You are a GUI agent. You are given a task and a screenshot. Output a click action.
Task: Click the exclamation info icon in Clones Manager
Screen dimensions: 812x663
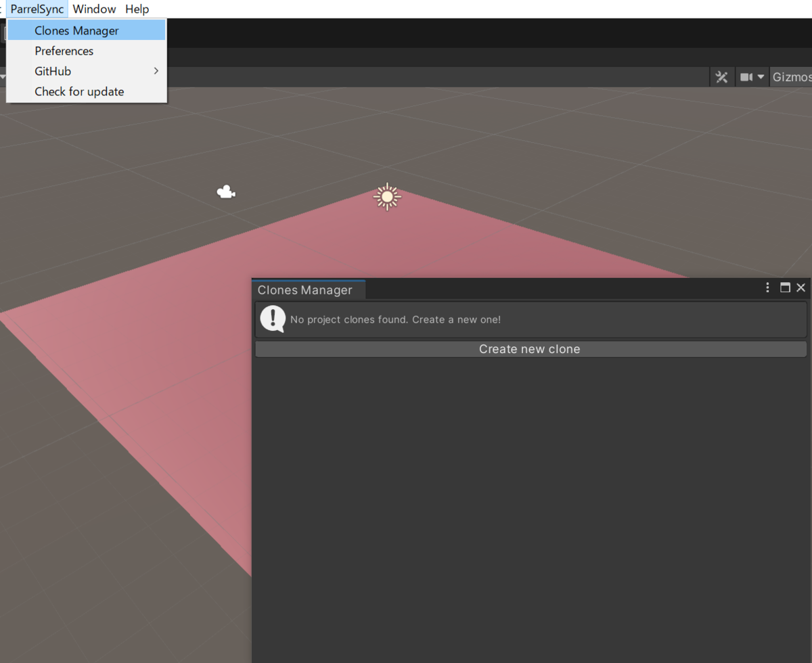pos(273,319)
